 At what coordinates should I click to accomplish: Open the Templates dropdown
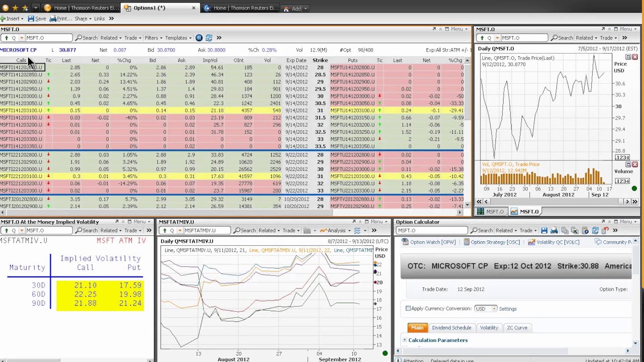178,38
